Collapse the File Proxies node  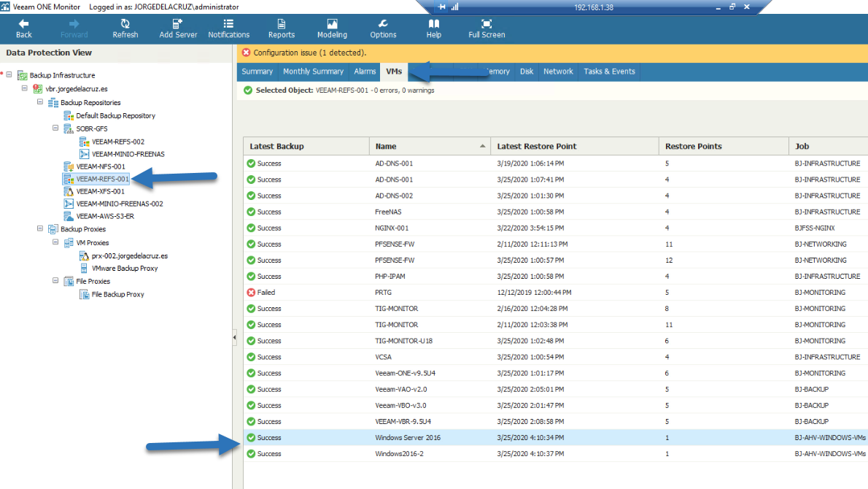(55, 281)
